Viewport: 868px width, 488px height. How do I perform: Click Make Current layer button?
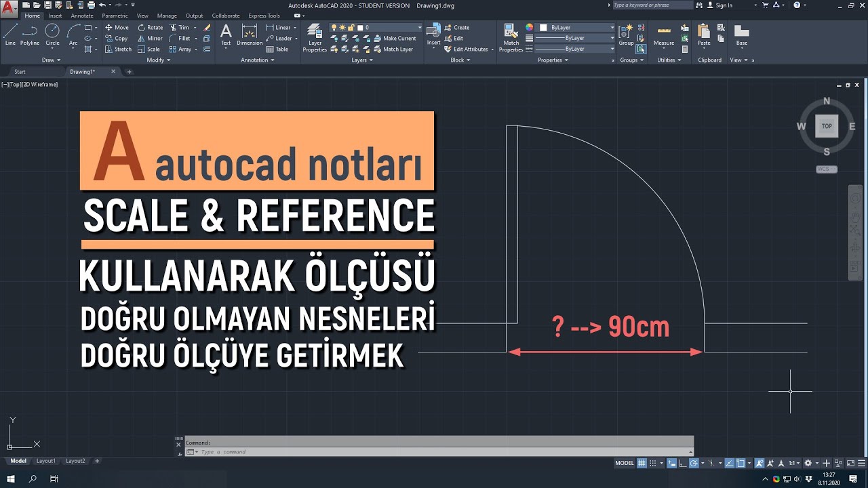click(x=394, y=39)
